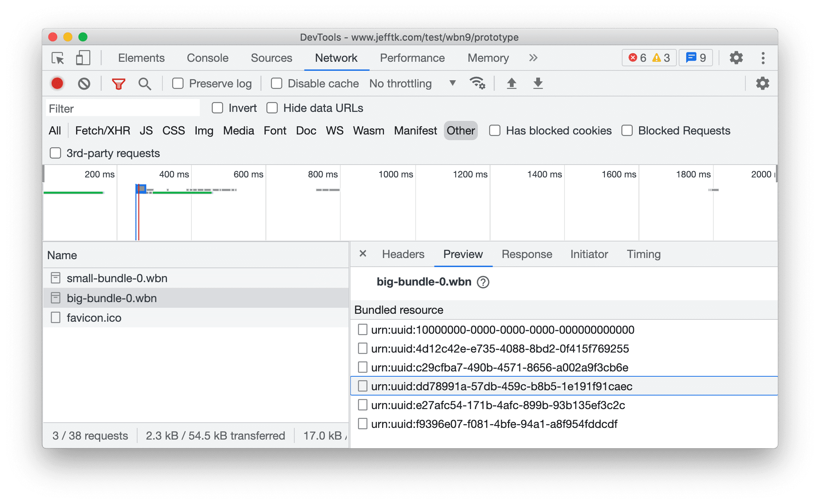Click the upload arrow icon
Image resolution: width=820 pixels, height=504 pixels.
point(511,83)
